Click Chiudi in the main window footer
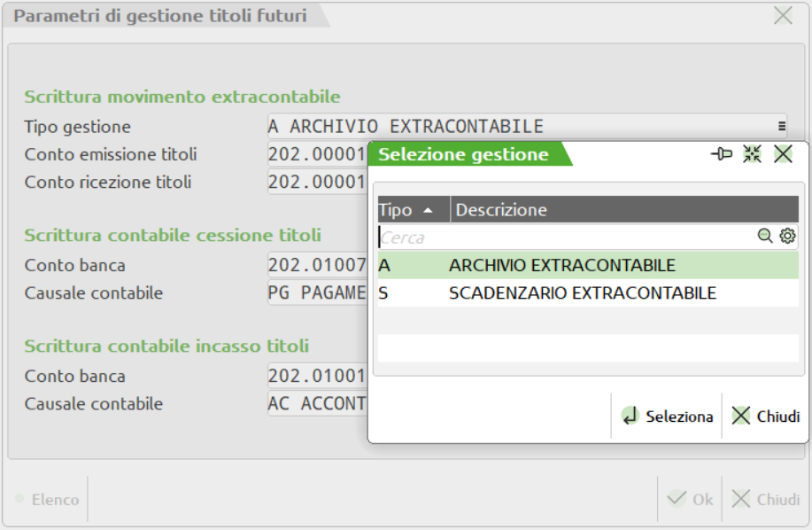The width and height of the screenshot is (812, 530). [767, 500]
